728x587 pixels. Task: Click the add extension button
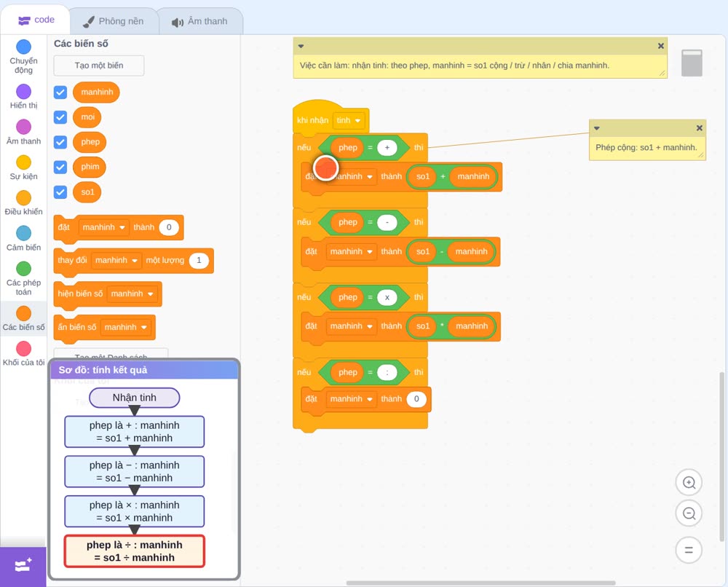click(x=23, y=565)
